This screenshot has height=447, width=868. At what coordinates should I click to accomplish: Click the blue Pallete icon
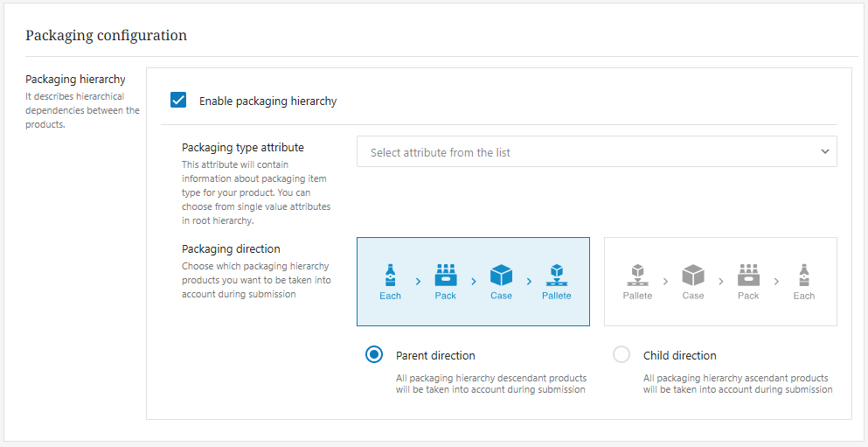556,276
